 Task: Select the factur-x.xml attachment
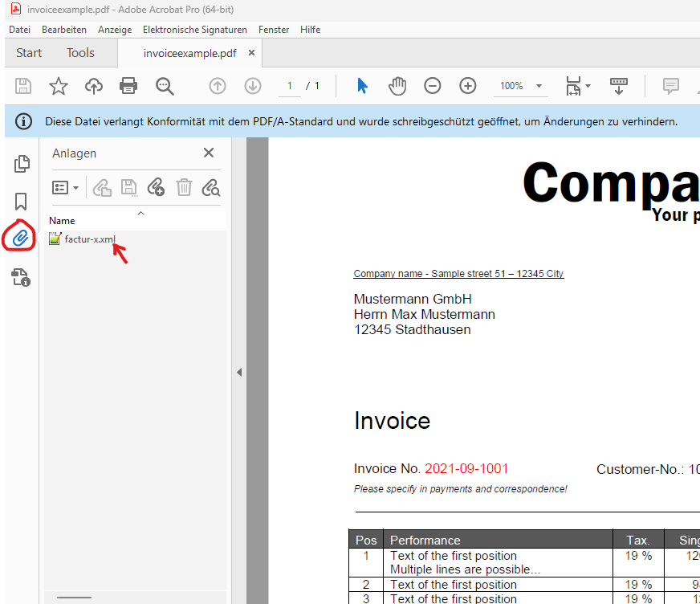[x=90, y=239]
